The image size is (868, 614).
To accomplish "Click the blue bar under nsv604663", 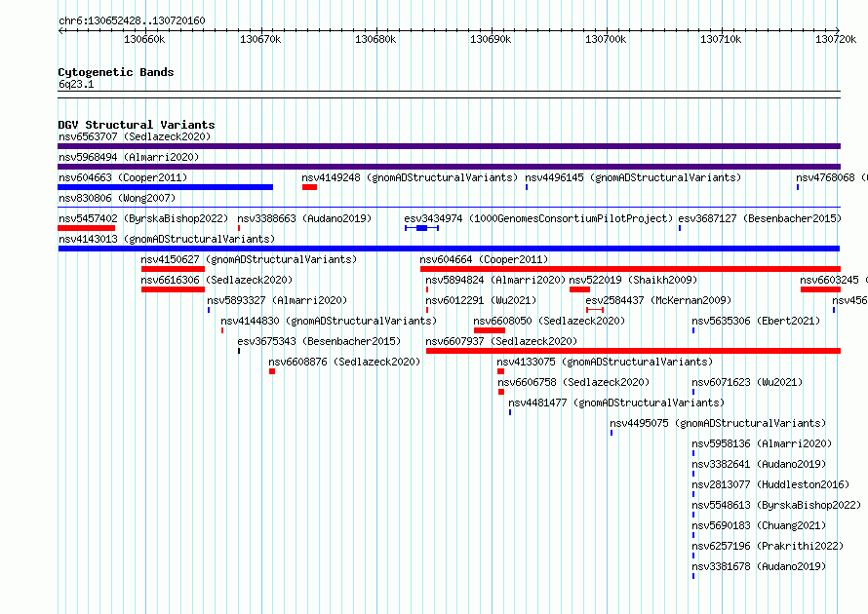I will pyautogui.click(x=166, y=187).
